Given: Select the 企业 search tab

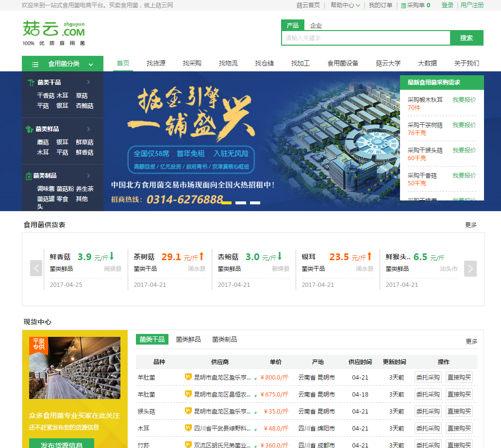Looking at the screenshot, I should point(316,26).
